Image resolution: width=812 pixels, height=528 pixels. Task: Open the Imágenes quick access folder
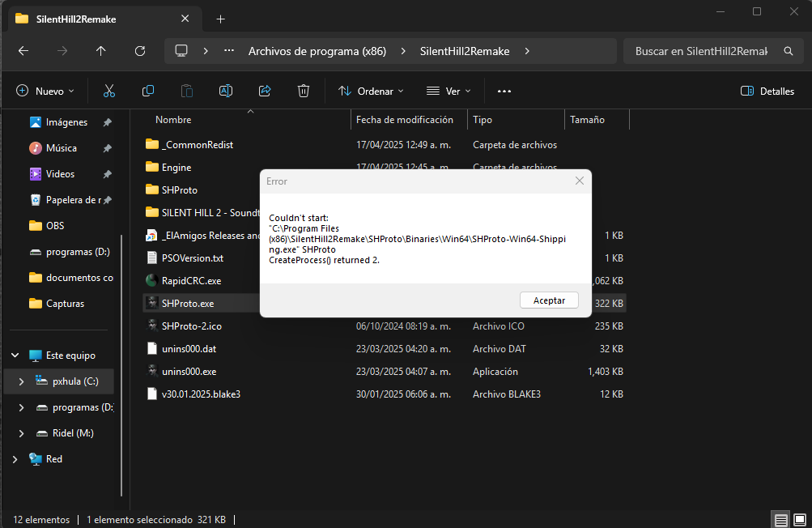[x=66, y=122]
